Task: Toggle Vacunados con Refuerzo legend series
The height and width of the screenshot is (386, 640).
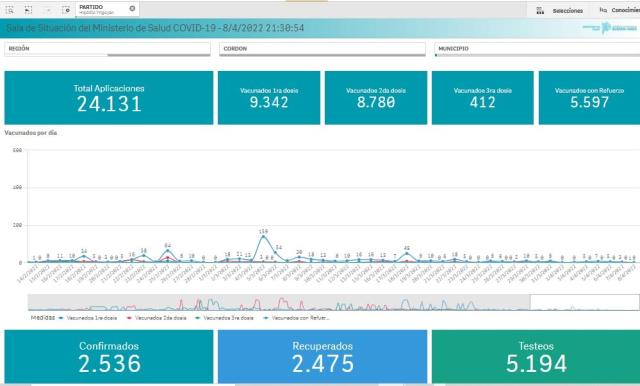Action: [x=297, y=317]
